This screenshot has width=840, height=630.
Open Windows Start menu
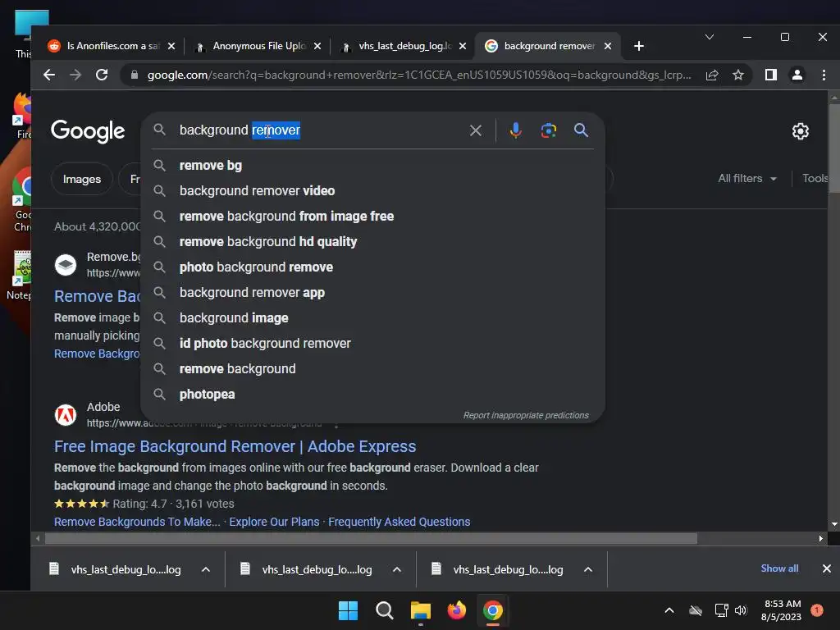click(x=348, y=610)
